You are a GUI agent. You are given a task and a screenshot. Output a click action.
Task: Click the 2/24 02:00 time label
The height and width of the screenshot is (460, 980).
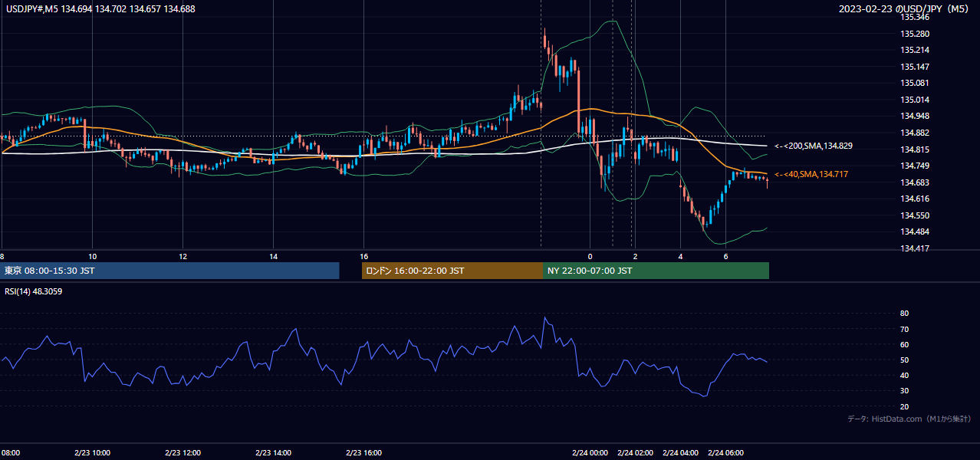(636, 453)
